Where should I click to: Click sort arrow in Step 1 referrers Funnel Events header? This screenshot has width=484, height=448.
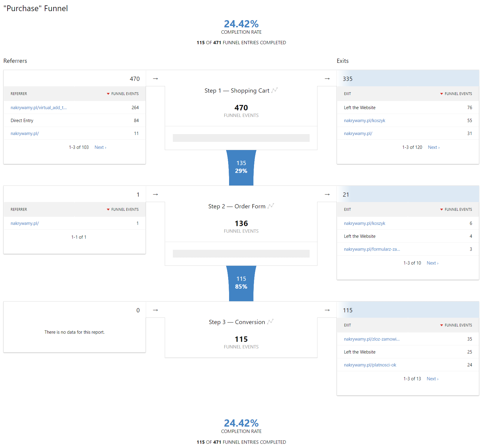(x=108, y=94)
